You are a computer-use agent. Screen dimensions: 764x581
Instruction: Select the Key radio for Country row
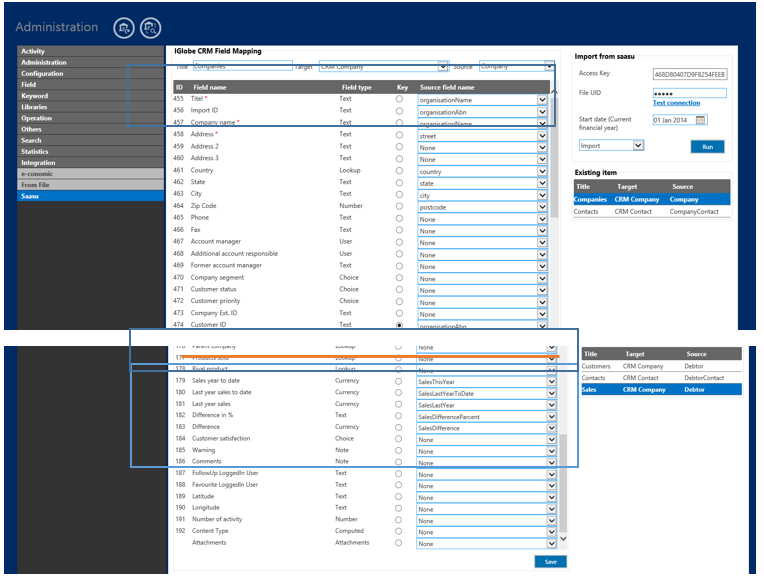[400, 171]
